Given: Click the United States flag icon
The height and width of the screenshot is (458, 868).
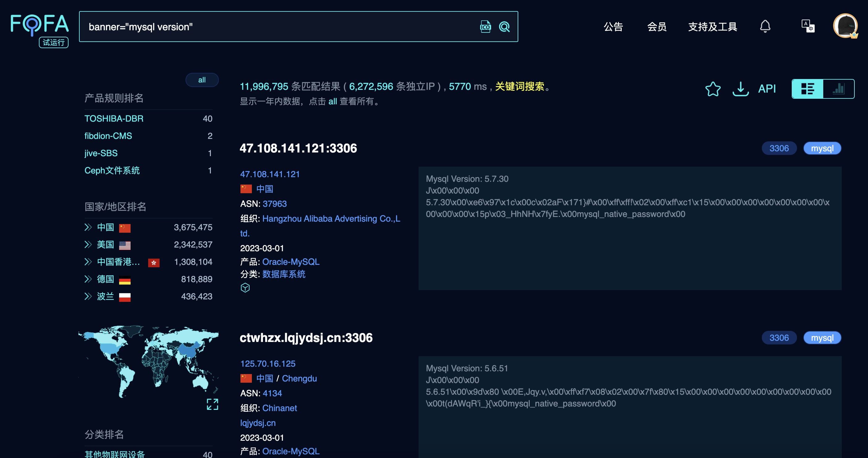Looking at the screenshot, I should [x=125, y=245].
